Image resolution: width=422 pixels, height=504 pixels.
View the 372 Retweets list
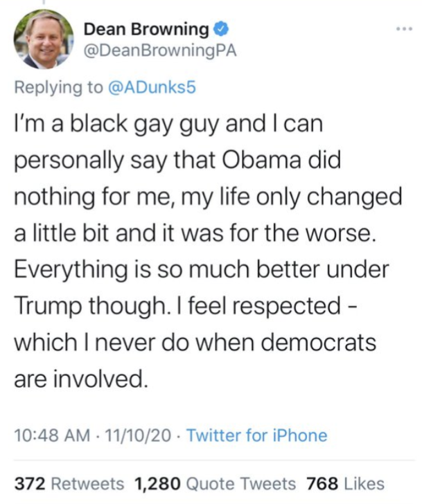pyautogui.click(x=69, y=483)
